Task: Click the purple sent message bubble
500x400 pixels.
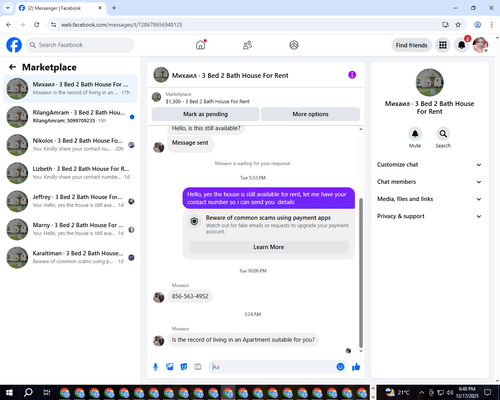Action: (269, 198)
